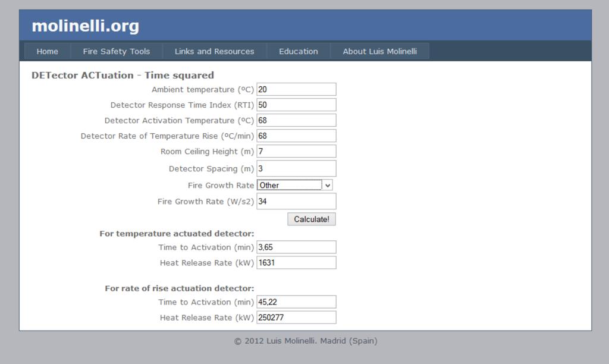609x364 pixels.
Task: Click temperature detector Time to Activation field
Action: coord(296,247)
